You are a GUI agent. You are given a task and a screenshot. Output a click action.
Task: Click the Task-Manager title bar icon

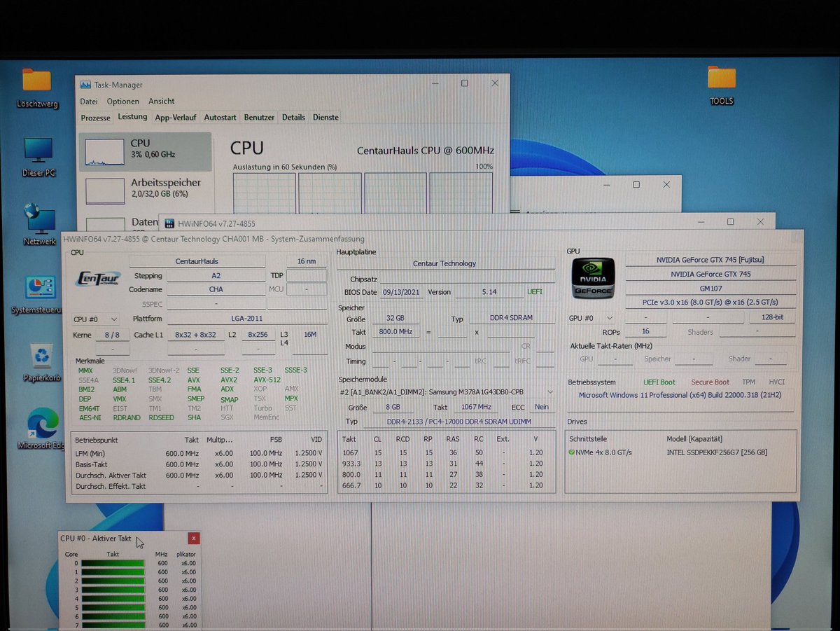pyautogui.click(x=85, y=84)
